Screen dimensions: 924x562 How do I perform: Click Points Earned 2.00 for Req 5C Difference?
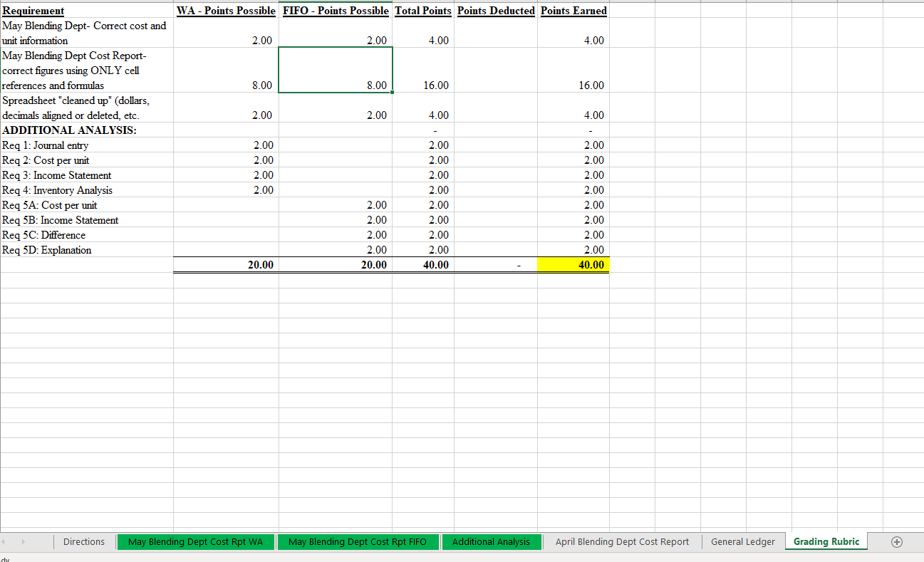(573, 235)
